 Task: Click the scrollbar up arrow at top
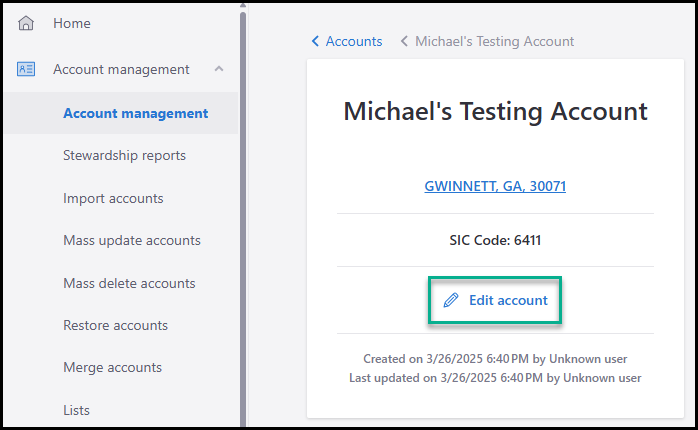point(243,5)
